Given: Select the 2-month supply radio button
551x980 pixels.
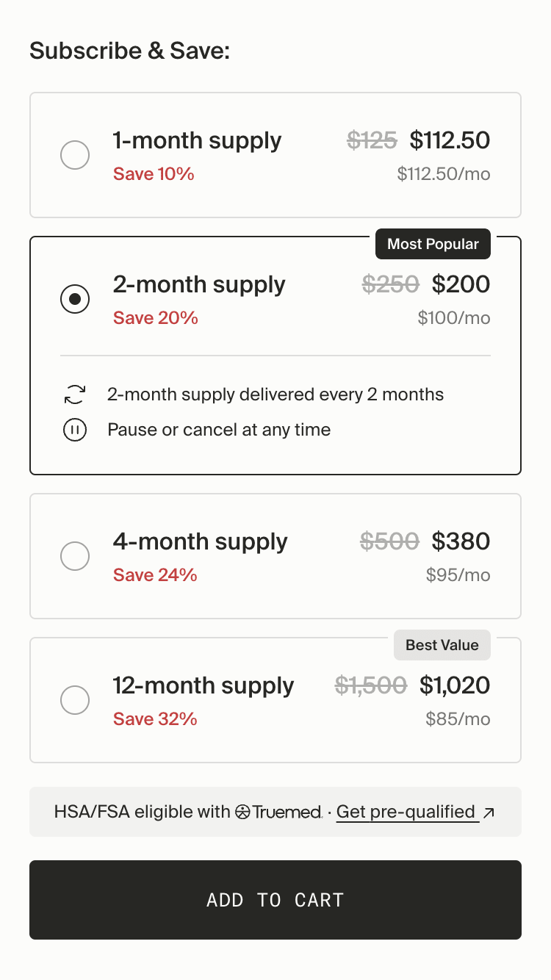Looking at the screenshot, I should click(75, 299).
